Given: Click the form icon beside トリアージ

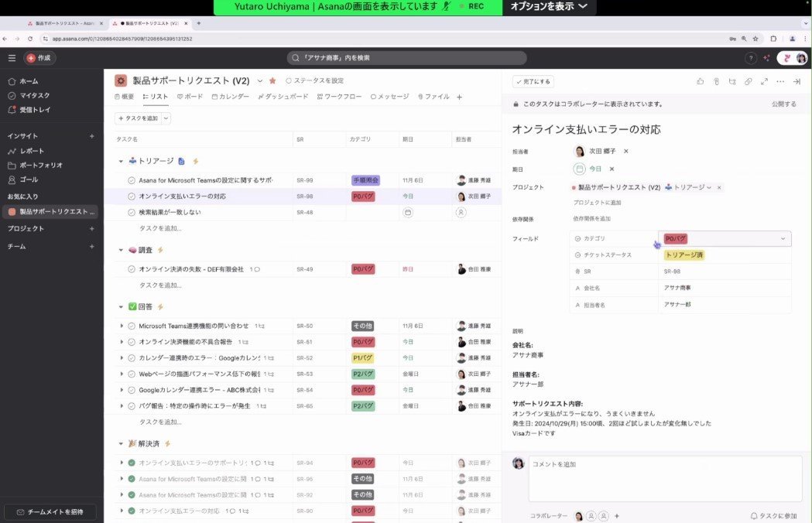Looking at the screenshot, I should coord(181,162).
